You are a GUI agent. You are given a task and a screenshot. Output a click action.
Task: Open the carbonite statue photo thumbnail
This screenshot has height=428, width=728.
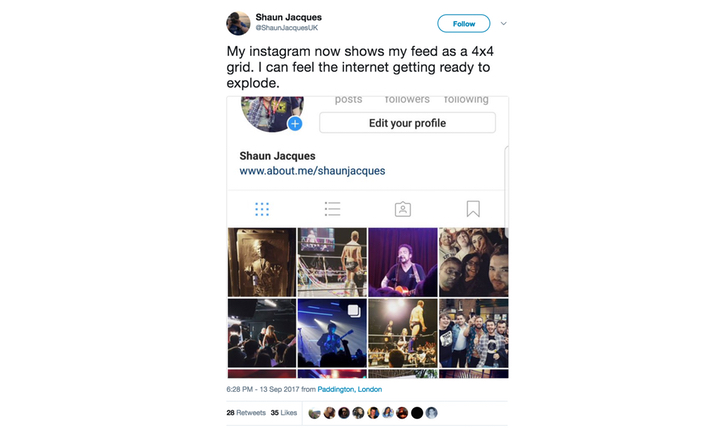pyautogui.click(x=262, y=262)
